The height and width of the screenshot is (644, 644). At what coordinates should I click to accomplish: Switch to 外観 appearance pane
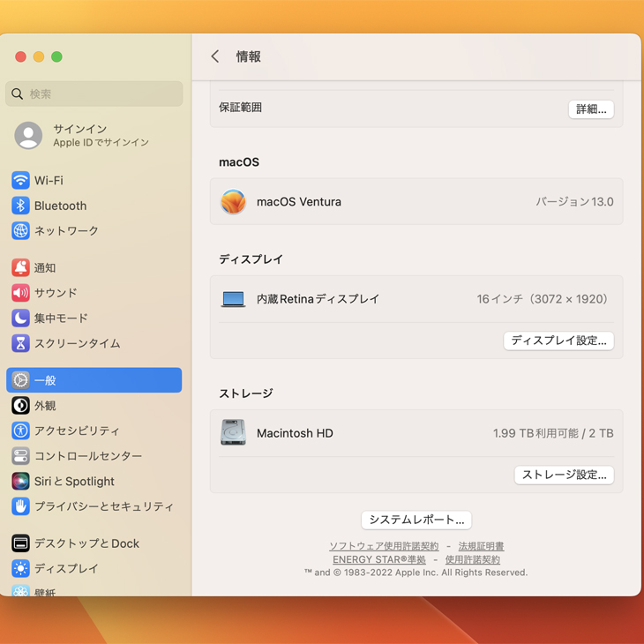click(45, 406)
